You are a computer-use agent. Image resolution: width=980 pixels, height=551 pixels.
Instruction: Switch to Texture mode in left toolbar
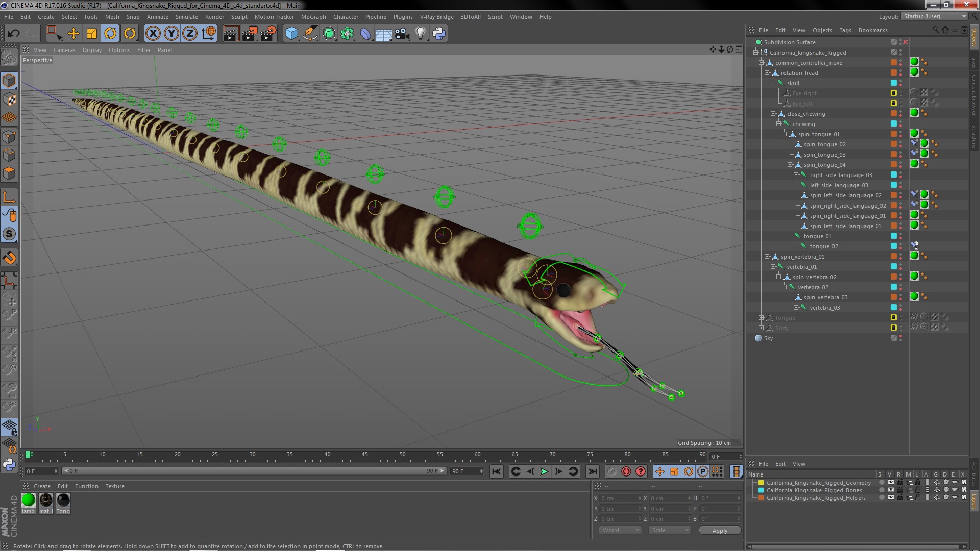tap(9, 99)
